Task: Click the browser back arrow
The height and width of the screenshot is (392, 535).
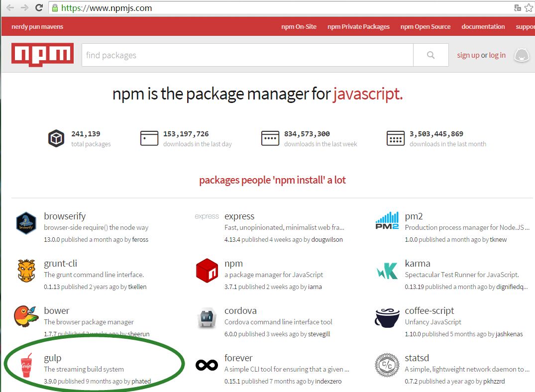Action: (10, 7)
